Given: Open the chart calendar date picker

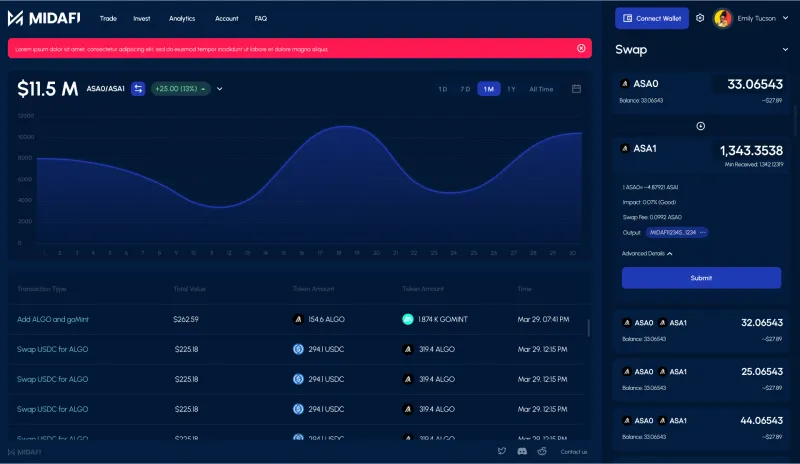Looking at the screenshot, I should click(x=576, y=89).
